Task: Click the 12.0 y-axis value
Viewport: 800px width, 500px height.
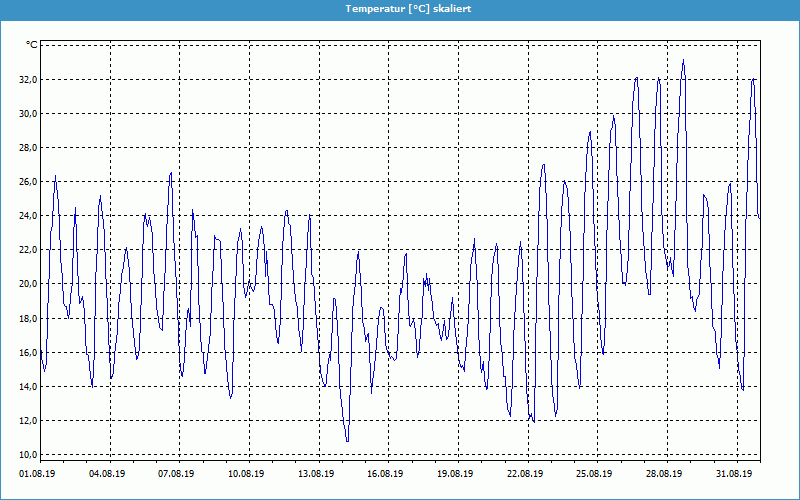Action: [x=28, y=420]
